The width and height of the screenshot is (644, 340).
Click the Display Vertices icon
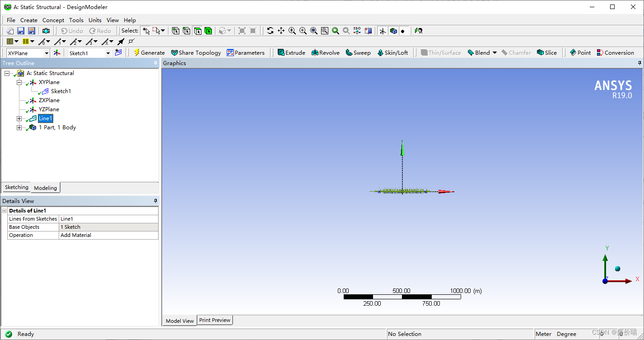[x=131, y=42]
